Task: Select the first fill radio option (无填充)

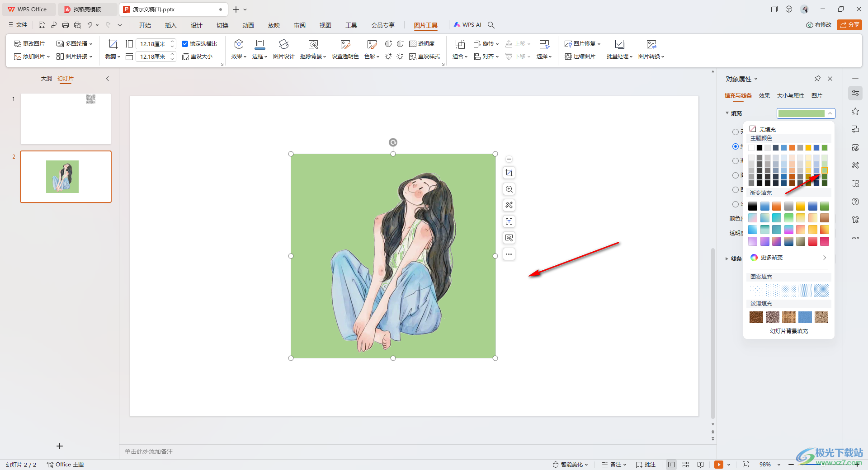Action: pos(736,132)
